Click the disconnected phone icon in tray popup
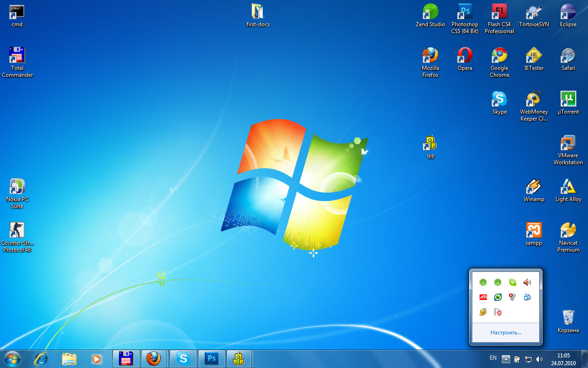Screen dimensions: 588x368 click(512, 297)
